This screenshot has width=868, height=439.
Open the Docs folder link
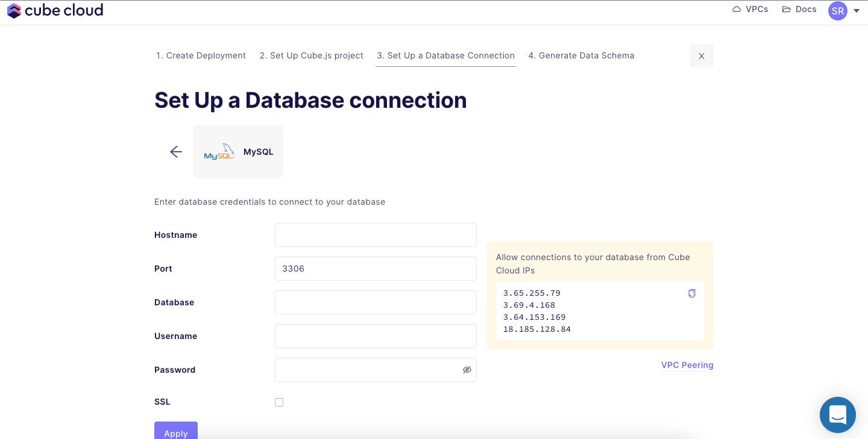tap(799, 10)
